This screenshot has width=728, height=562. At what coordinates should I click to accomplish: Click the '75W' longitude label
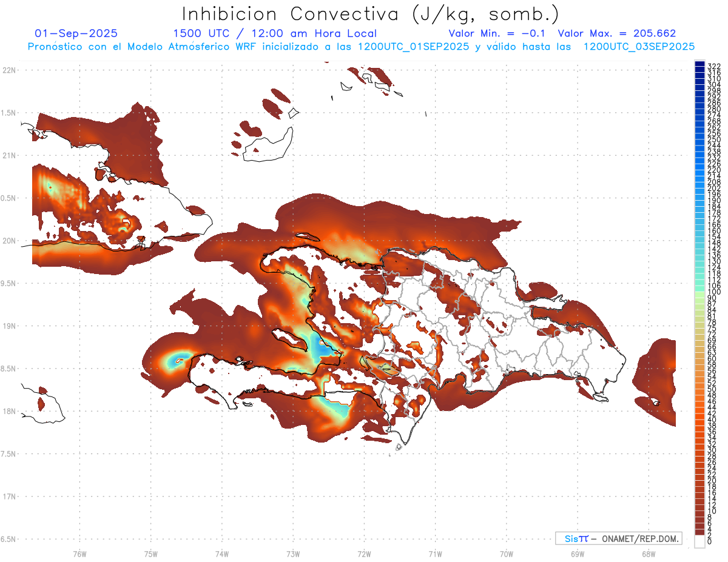click(150, 553)
